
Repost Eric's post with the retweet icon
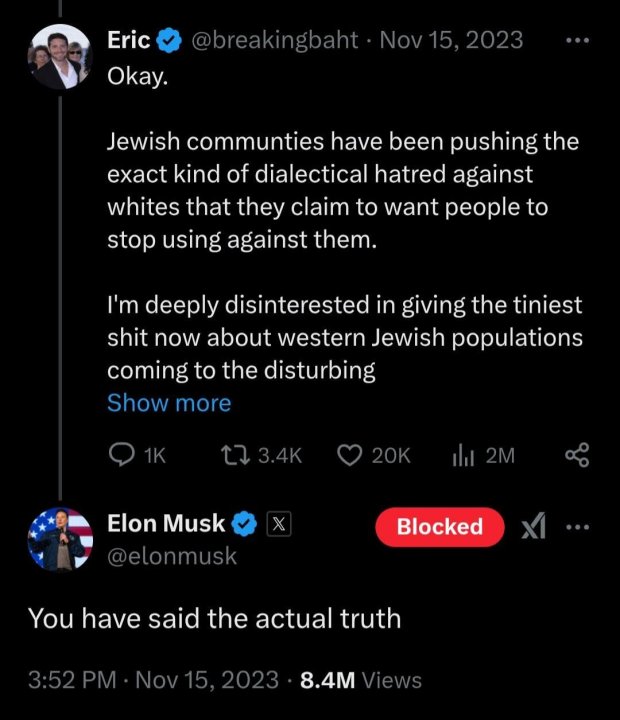pyautogui.click(x=236, y=456)
